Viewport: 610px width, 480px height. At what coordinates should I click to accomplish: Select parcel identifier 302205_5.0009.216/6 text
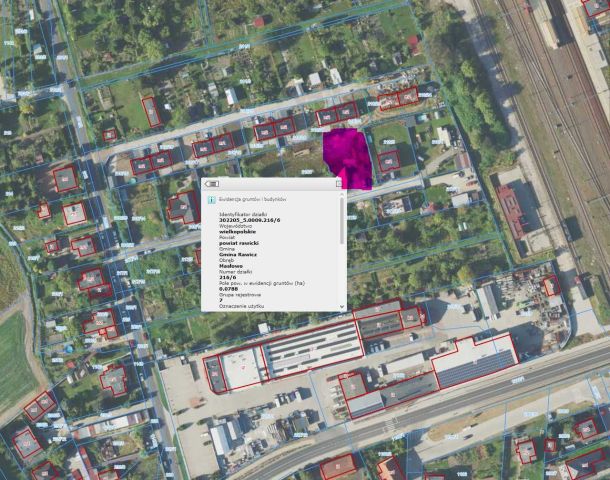pyautogui.click(x=249, y=220)
